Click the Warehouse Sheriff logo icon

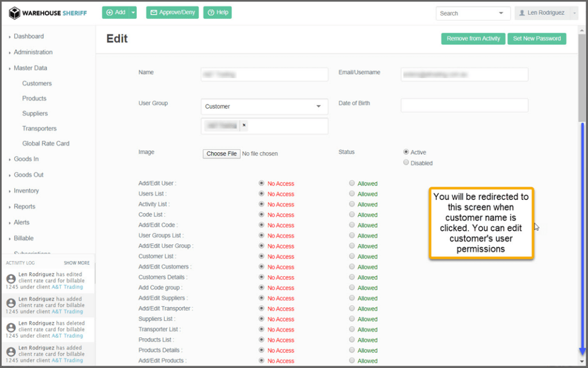[x=14, y=13]
